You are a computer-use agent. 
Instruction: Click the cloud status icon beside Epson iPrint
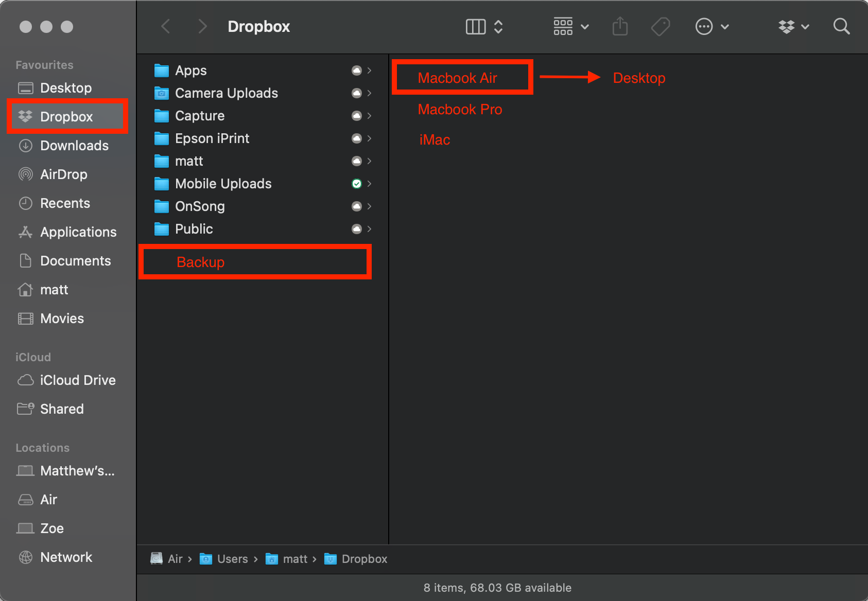tap(356, 138)
